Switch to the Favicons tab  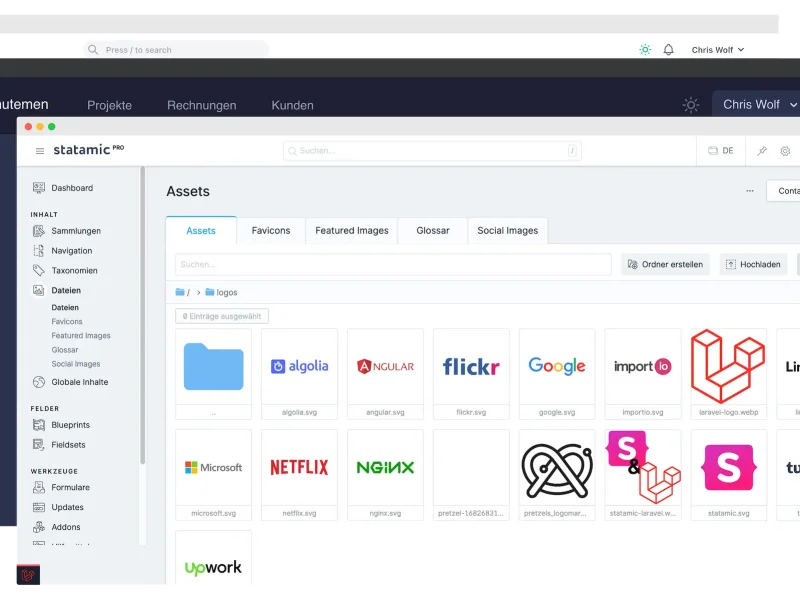click(x=270, y=231)
